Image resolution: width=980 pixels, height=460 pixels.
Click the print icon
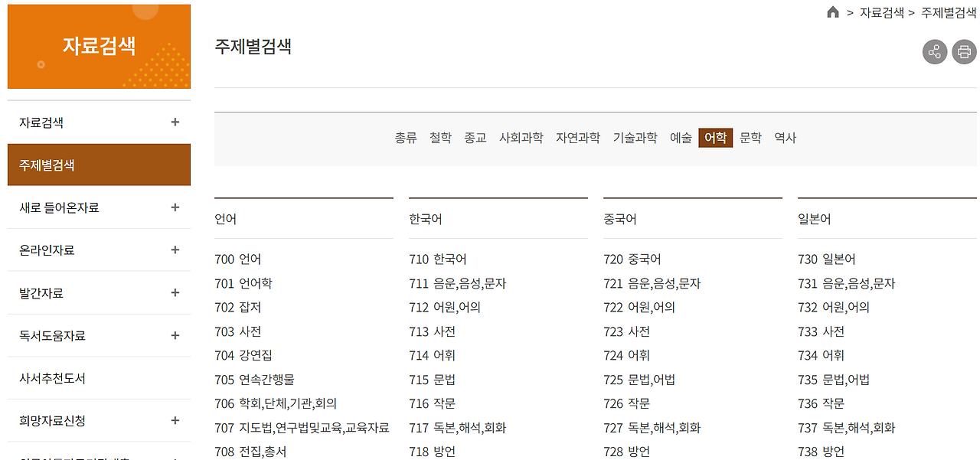pyautogui.click(x=964, y=52)
